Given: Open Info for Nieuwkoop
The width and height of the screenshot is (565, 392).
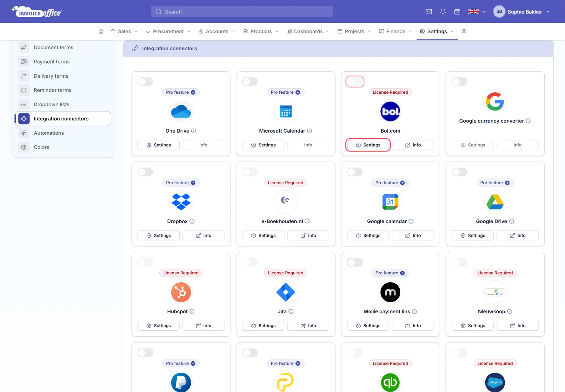Looking at the screenshot, I should (x=518, y=326).
